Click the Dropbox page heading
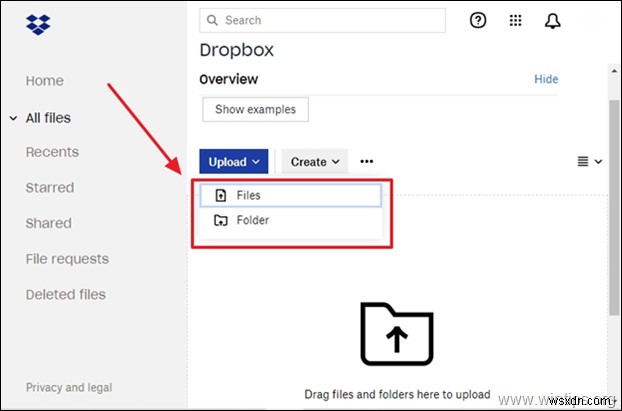Image resolution: width=622 pixels, height=411 pixels. pos(236,50)
